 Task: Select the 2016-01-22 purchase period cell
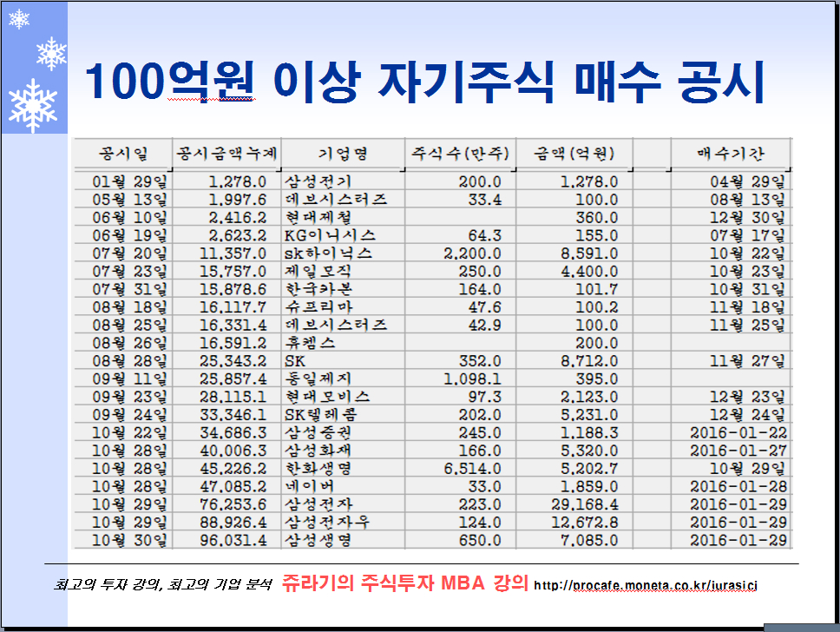tap(738, 432)
